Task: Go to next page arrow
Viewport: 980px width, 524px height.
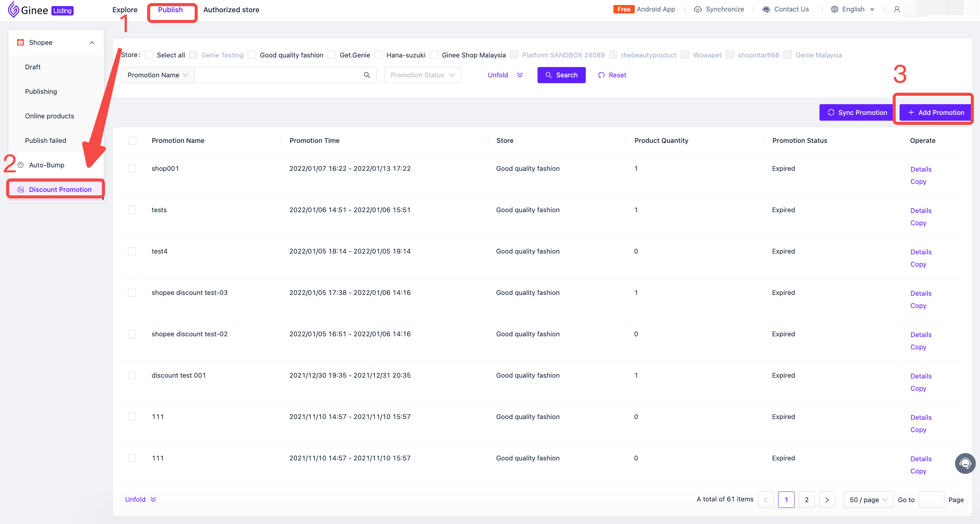Action: [x=827, y=500]
